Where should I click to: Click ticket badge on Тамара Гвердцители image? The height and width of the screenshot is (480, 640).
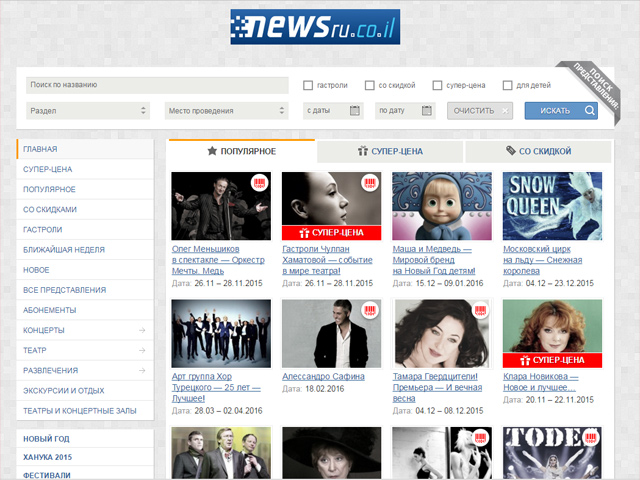tap(480, 310)
